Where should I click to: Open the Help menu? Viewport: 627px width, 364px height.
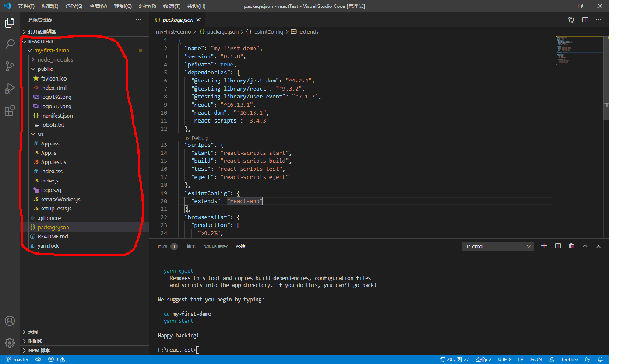coord(196,6)
